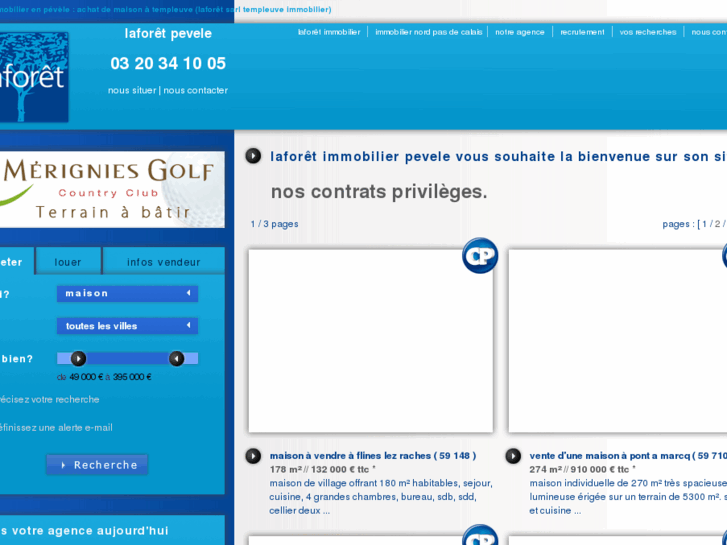727x545 pixels.
Task: Click the 'nous situer' link
Action: tap(132, 90)
